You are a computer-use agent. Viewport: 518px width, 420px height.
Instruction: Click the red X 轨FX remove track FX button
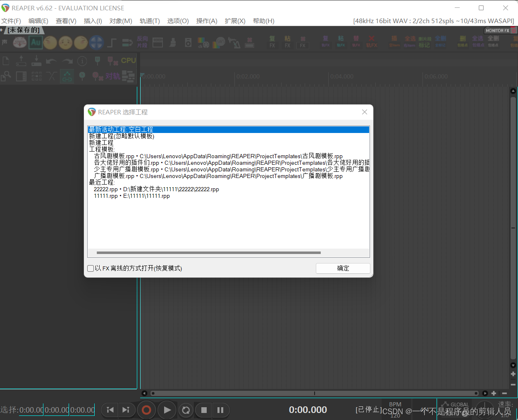click(372, 42)
